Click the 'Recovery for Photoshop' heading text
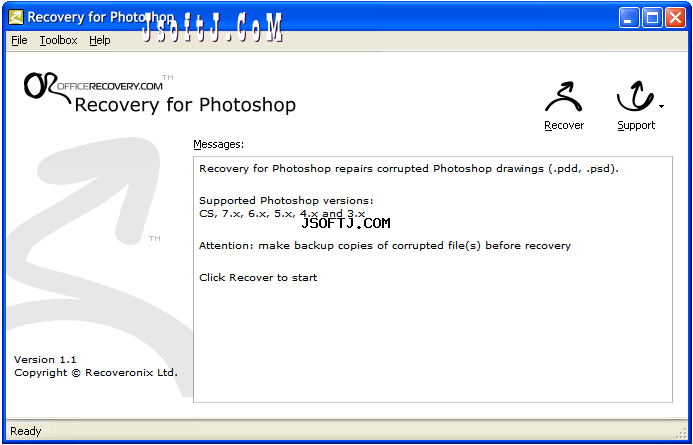Viewport: 693px width, 445px height. point(185,105)
